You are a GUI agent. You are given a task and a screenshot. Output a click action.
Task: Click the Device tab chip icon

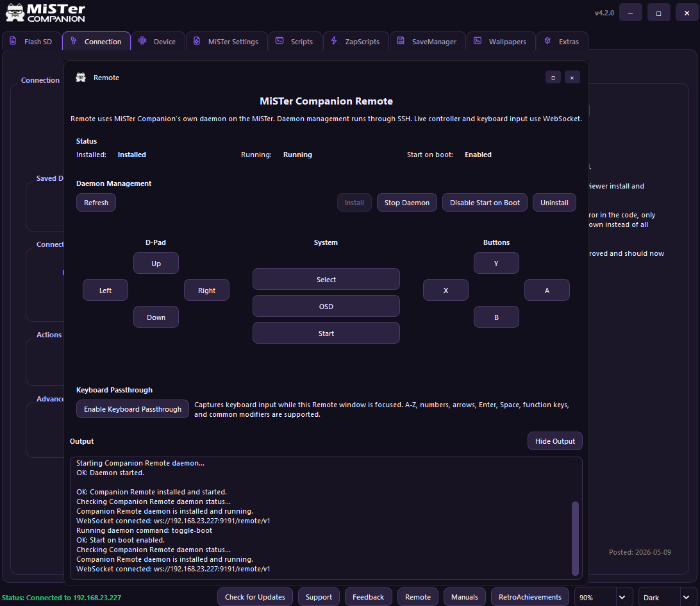(142, 40)
